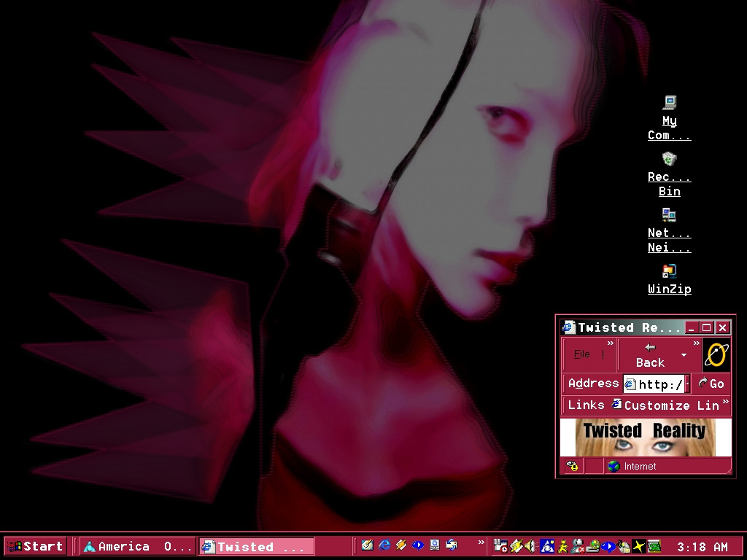Image resolution: width=747 pixels, height=560 pixels.
Task: Expand the quick launch overflow chevron on taskbar
Action: coord(481,542)
